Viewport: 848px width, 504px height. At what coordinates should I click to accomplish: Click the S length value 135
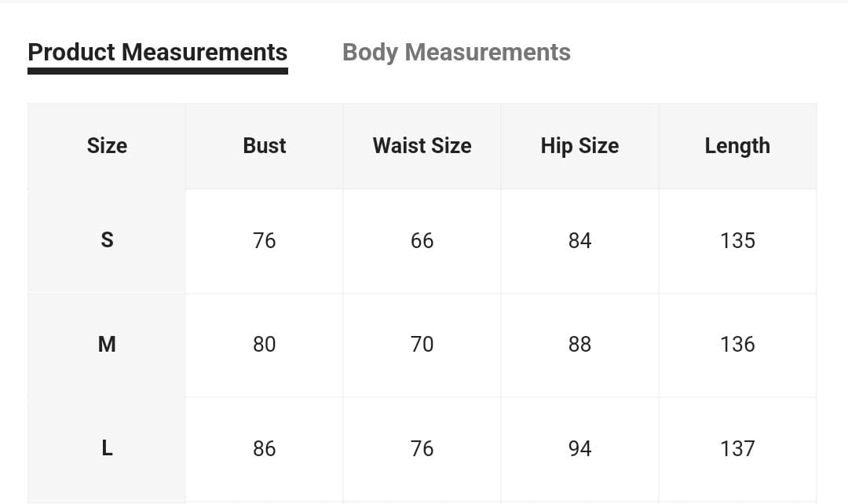737,240
